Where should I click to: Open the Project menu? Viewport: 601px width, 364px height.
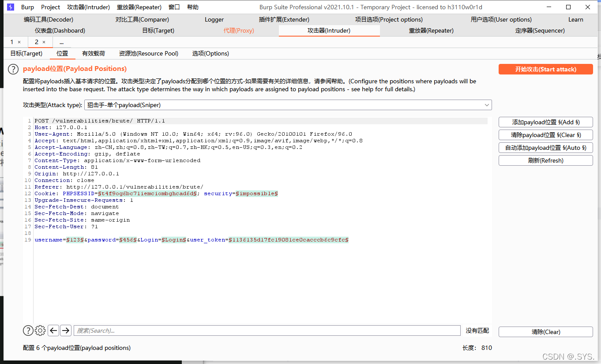point(51,7)
